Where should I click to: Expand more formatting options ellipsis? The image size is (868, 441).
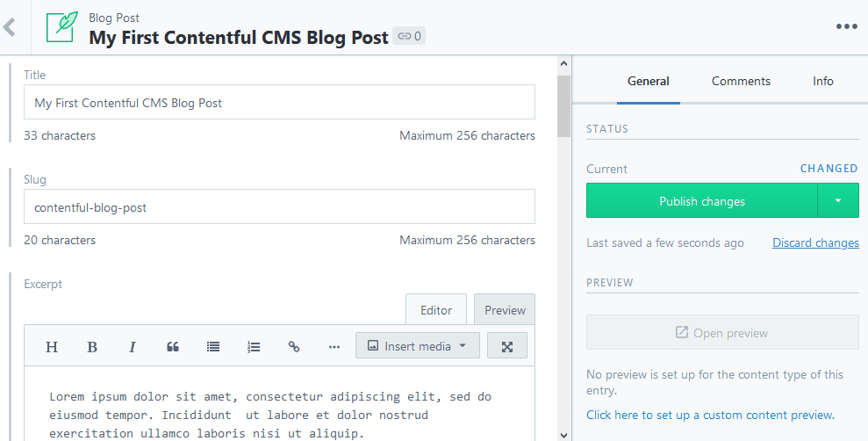click(x=334, y=347)
